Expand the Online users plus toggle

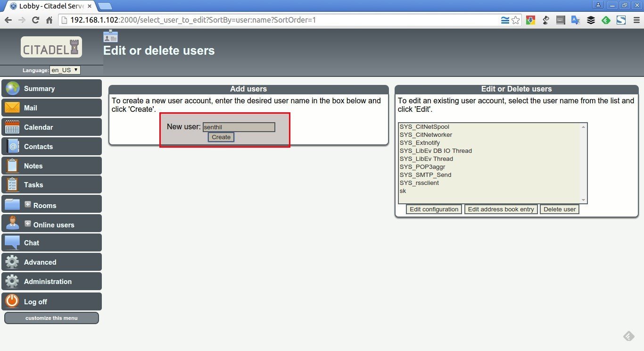click(28, 224)
